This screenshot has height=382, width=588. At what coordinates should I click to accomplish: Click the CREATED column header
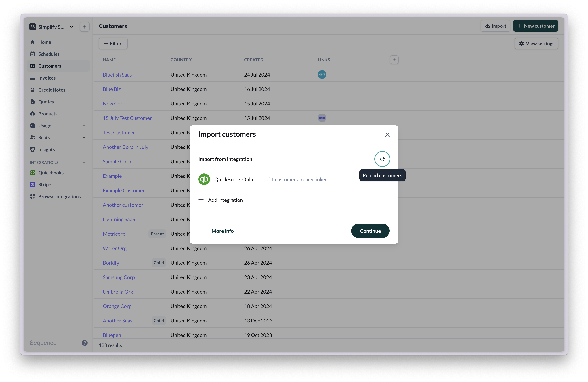253,60
